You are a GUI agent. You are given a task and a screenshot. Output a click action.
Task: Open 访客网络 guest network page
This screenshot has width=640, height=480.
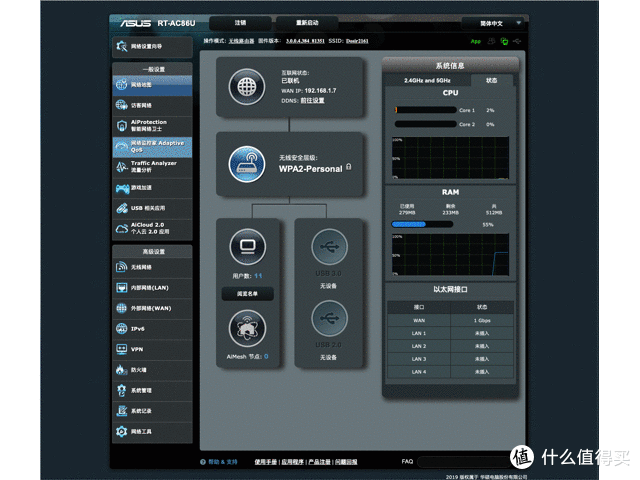[152, 105]
